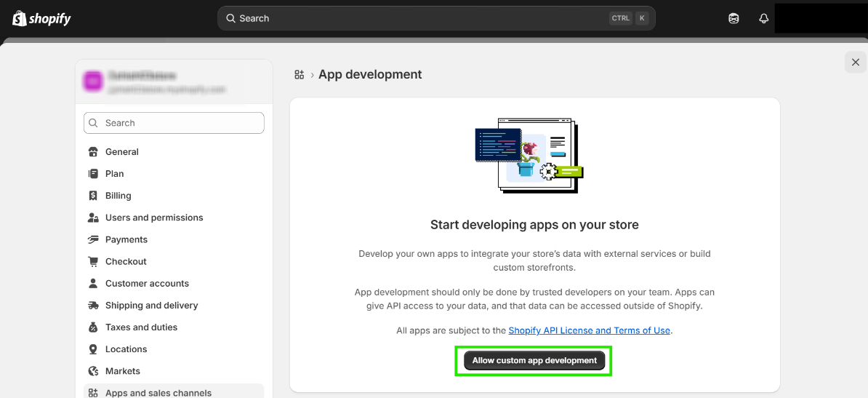Viewport: 868px width, 398px height.
Task: Go to Users and permissions
Action: 154,218
